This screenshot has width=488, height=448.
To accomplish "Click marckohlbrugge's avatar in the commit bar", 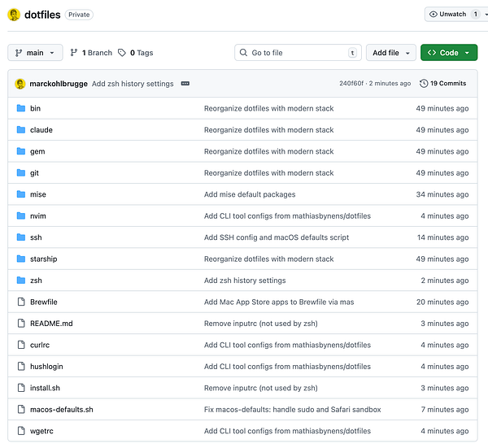I will point(20,84).
